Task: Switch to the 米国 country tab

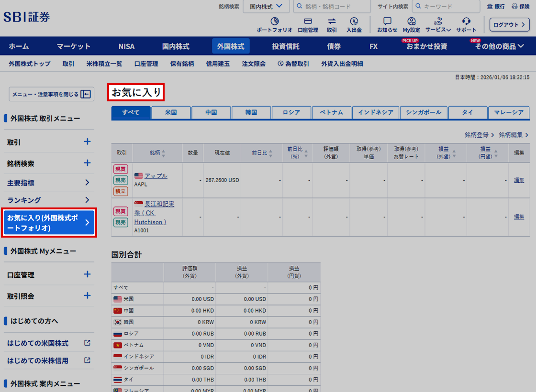Action: click(171, 113)
